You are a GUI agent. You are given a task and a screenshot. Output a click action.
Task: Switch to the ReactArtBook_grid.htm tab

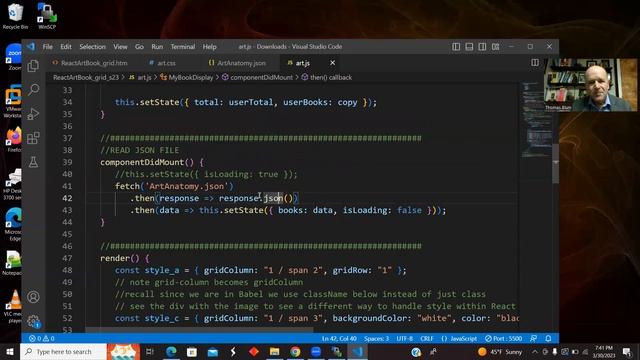[90, 63]
